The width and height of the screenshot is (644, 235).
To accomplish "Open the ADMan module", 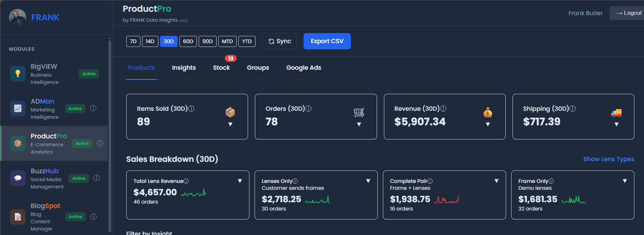I will click(55, 109).
